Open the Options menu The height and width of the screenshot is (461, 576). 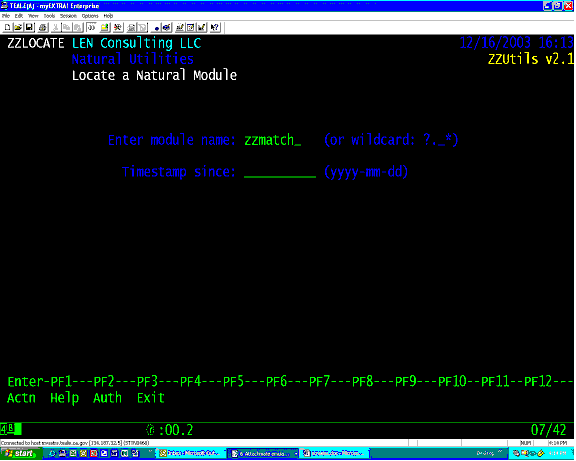point(90,16)
